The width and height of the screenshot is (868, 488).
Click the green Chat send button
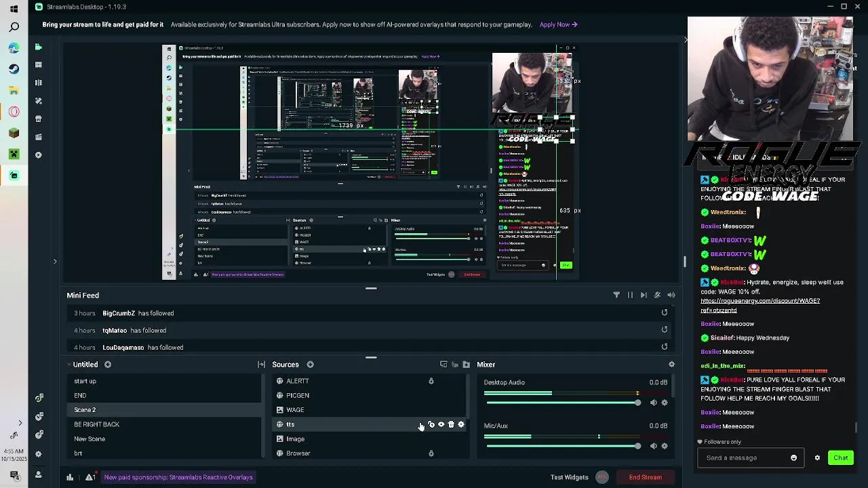point(840,457)
